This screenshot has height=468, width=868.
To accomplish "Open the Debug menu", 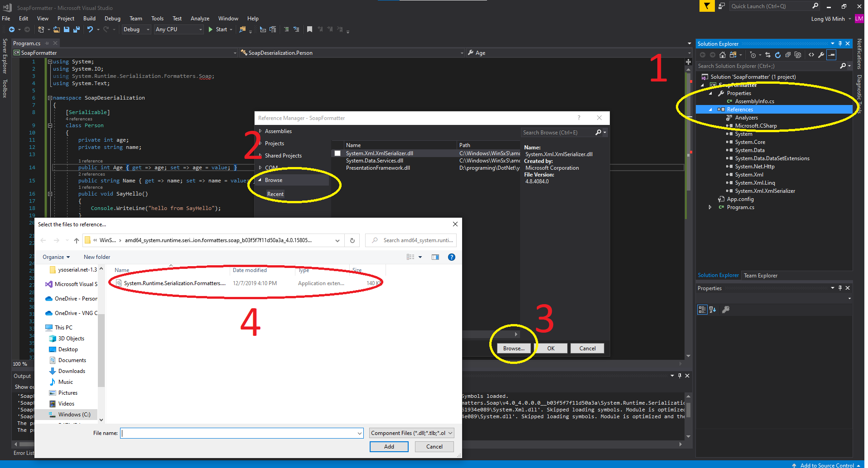I will (x=112, y=19).
